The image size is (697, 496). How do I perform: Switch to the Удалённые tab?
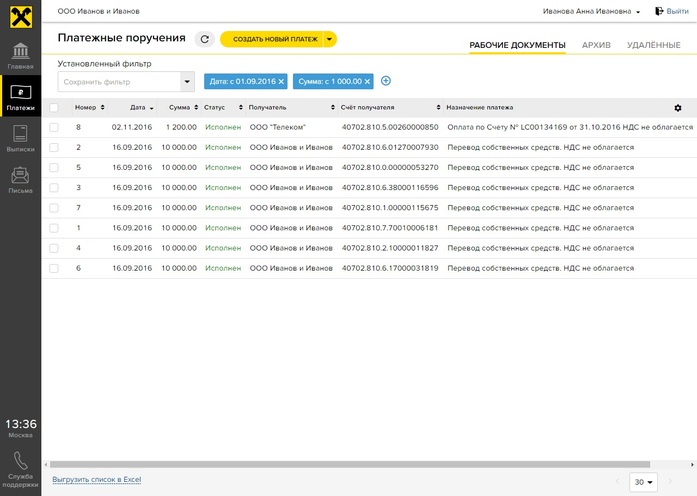point(653,45)
